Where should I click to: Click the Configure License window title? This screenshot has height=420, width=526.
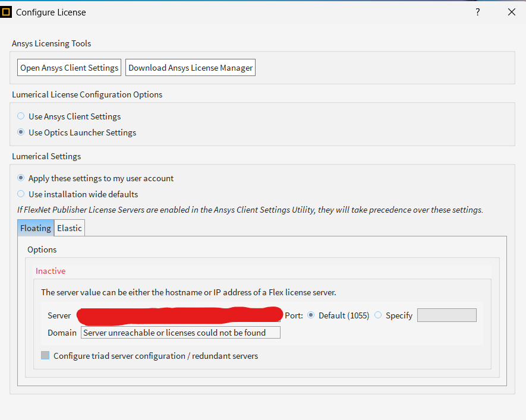click(x=51, y=12)
